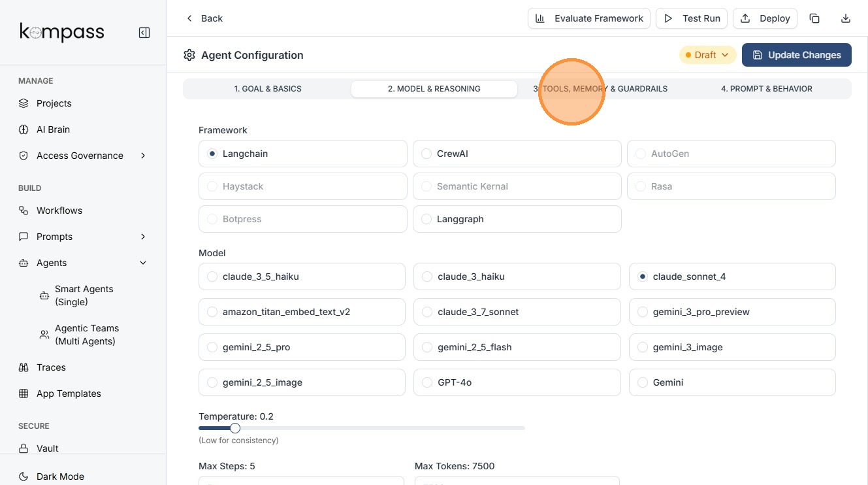868x485 pixels.
Task: Expand Access Governance menu
Action: 80,156
